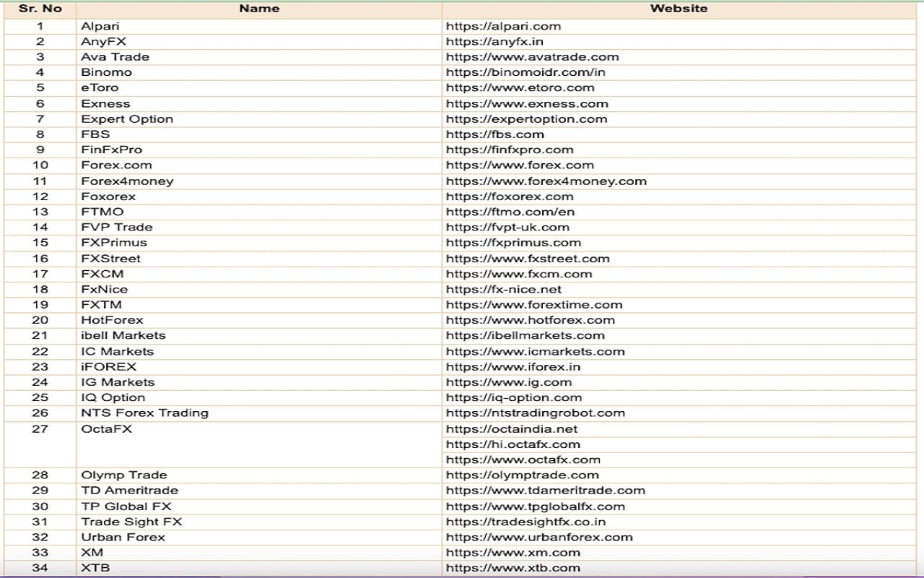The width and height of the screenshot is (924, 578).
Task: Click the Website column header
Action: 679,9
